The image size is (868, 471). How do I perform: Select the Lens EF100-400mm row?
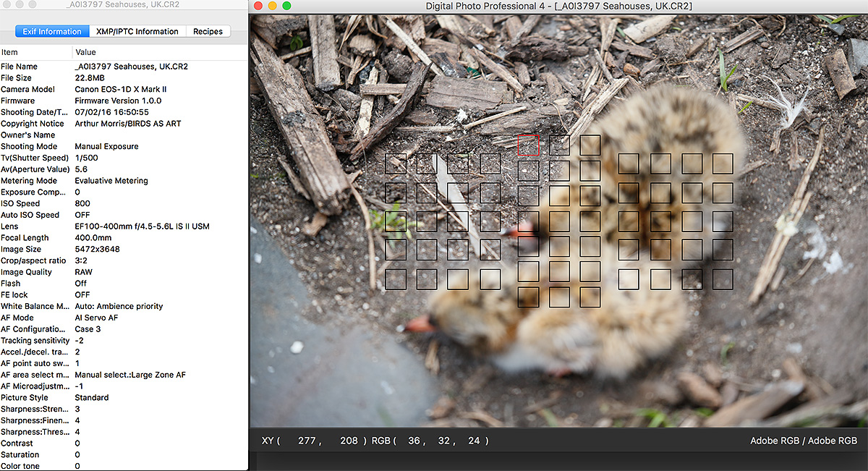(x=124, y=226)
